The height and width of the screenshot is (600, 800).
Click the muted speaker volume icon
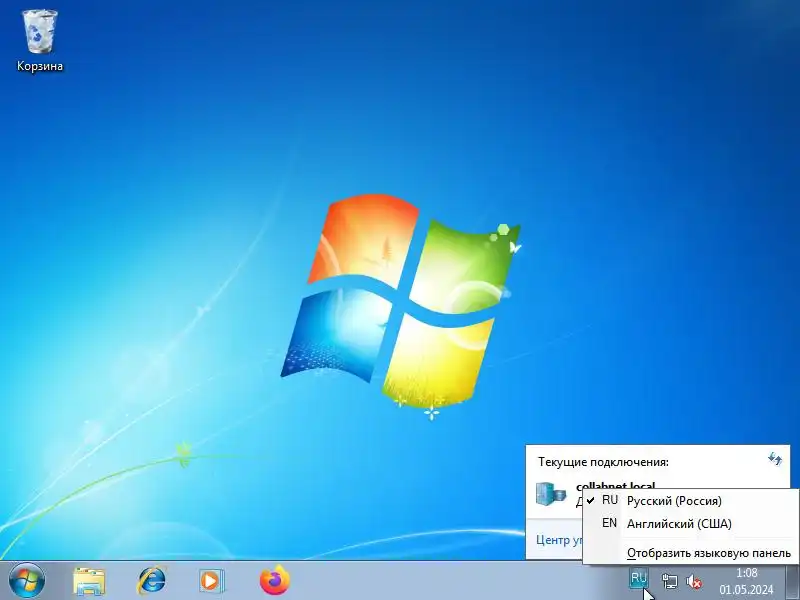pyautogui.click(x=694, y=581)
